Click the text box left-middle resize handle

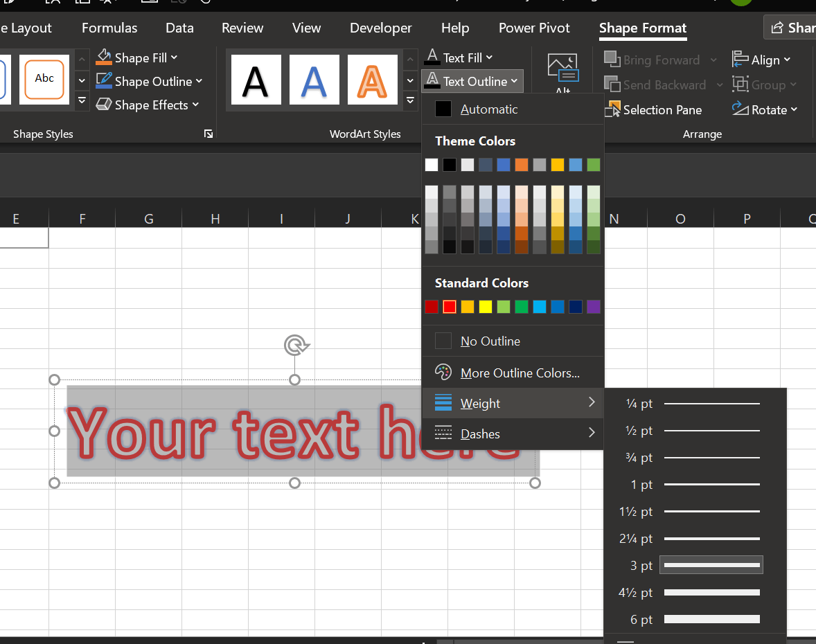[x=54, y=431]
